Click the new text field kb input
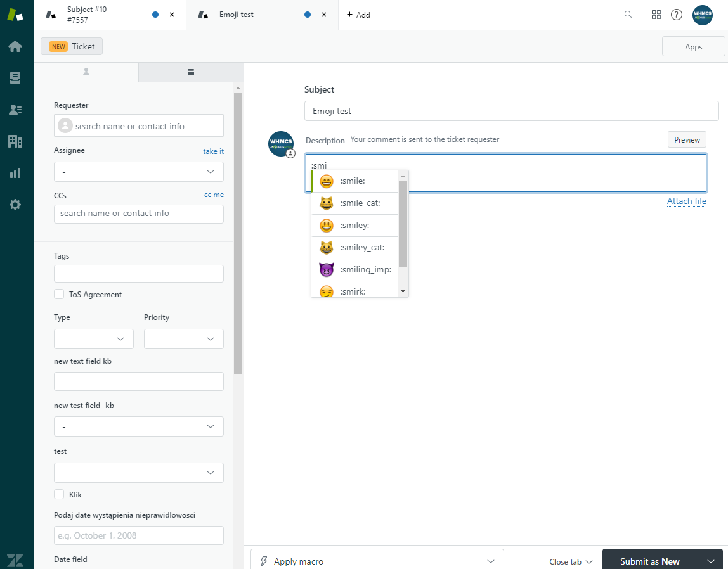The height and width of the screenshot is (569, 728). [x=138, y=381]
